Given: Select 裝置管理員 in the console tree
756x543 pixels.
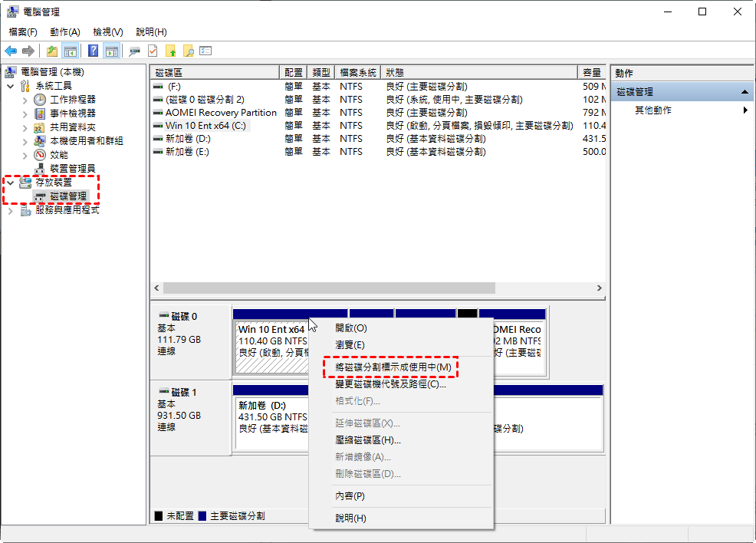Looking at the screenshot, I should [72, 169].
